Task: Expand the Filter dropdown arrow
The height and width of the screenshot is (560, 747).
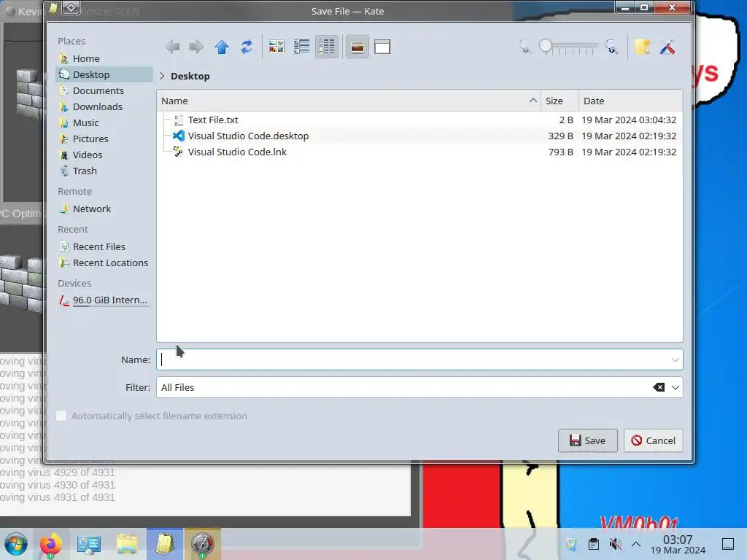Action: pyautogui.click(x=675, y=388)
